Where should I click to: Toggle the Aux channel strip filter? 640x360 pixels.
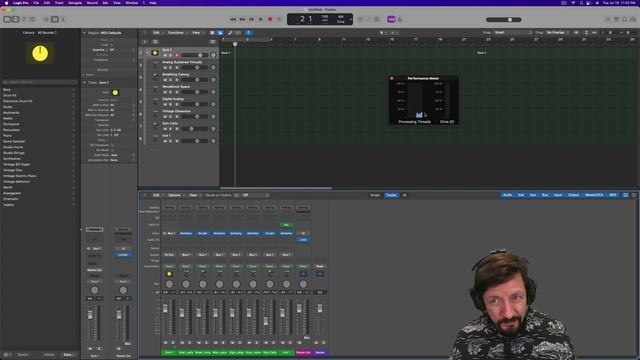click(533, 195)
